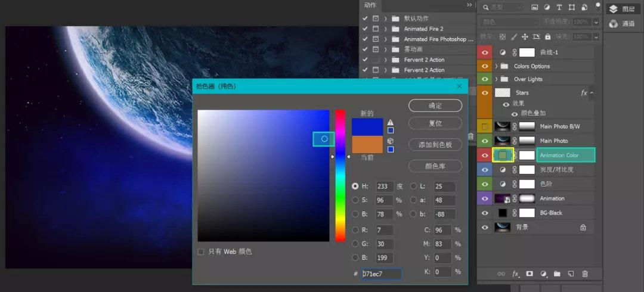Click the create new layer icon
Screen dimensions: 644x292
coord(571,274)
